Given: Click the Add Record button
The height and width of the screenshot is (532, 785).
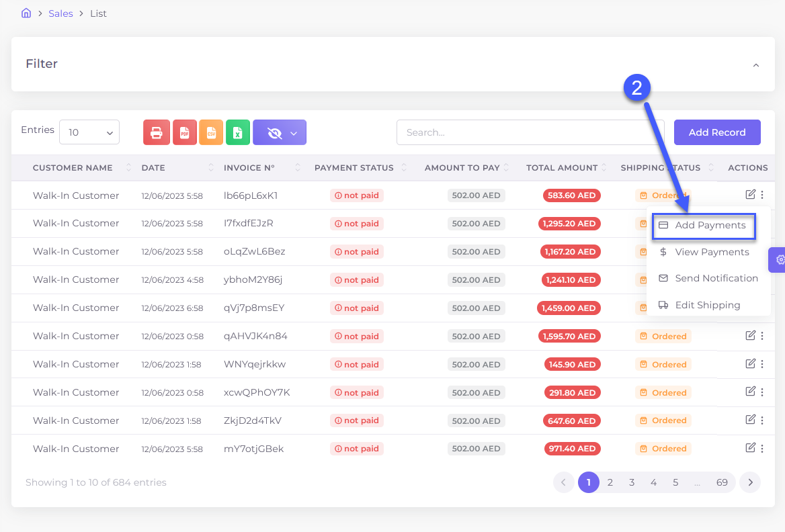Looking at the screenshot, I should (x=717, y=132).
